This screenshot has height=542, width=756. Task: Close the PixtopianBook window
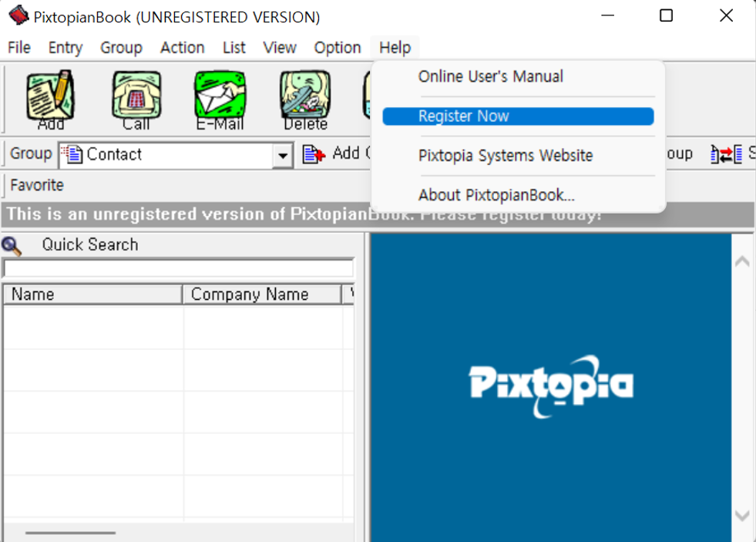(726, 16)
